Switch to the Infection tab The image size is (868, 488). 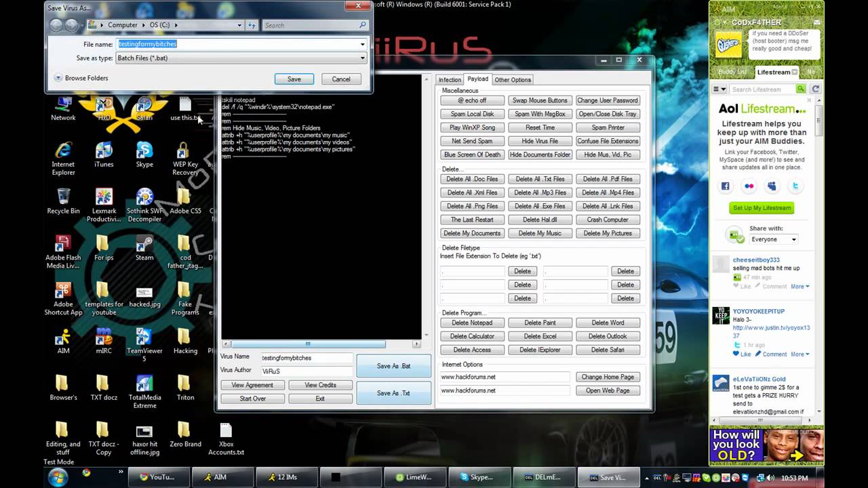click(450, 80)
